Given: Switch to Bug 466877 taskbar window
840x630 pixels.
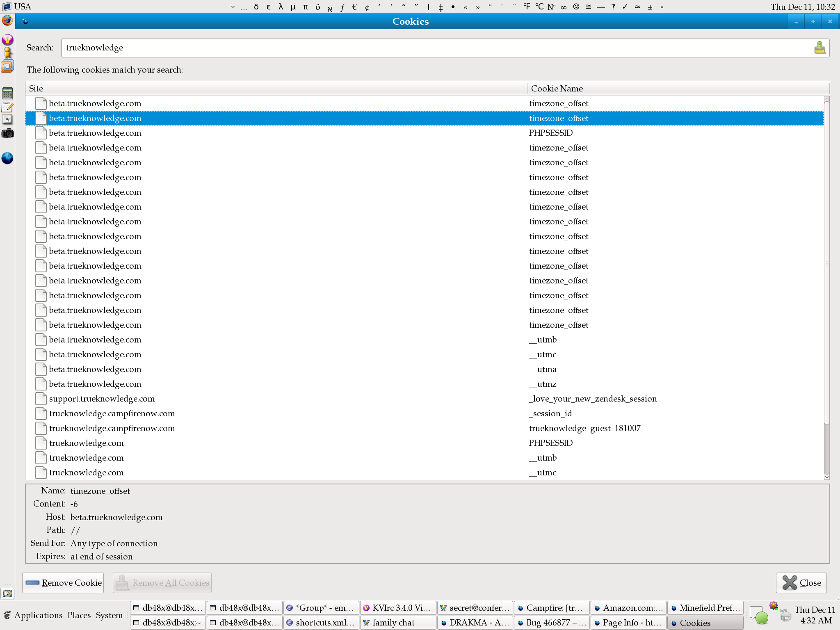Looking at the screenshot, I should 551,623.
